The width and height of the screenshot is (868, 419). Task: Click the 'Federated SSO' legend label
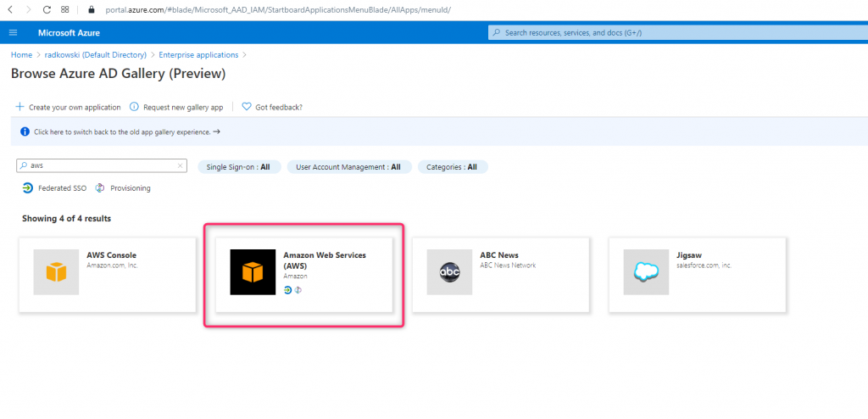click(63, 188)
